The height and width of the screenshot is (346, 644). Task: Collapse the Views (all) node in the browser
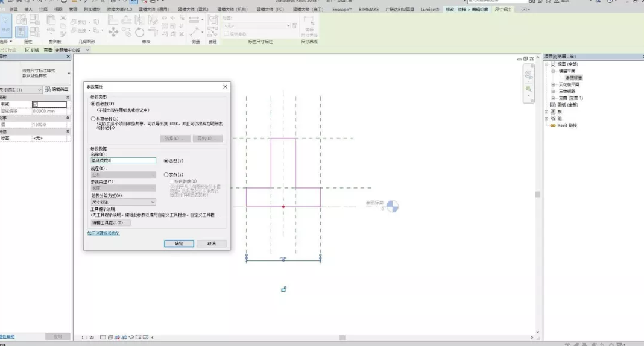coord(546,64)
